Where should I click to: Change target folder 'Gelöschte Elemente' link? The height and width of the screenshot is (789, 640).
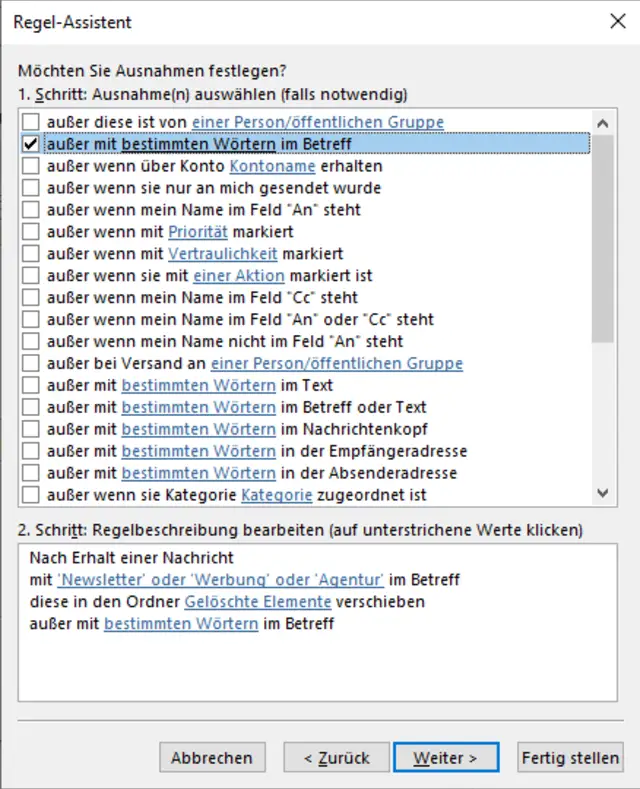(258, 602)
